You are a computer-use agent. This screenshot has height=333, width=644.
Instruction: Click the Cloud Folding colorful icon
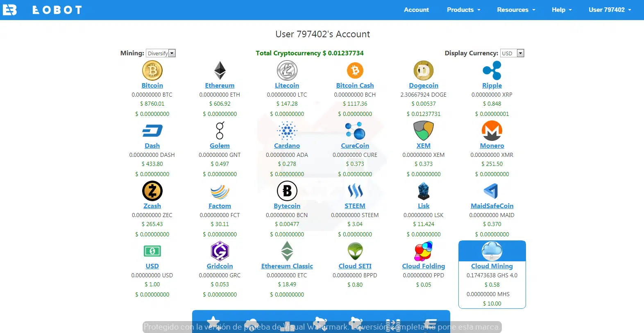424,251
